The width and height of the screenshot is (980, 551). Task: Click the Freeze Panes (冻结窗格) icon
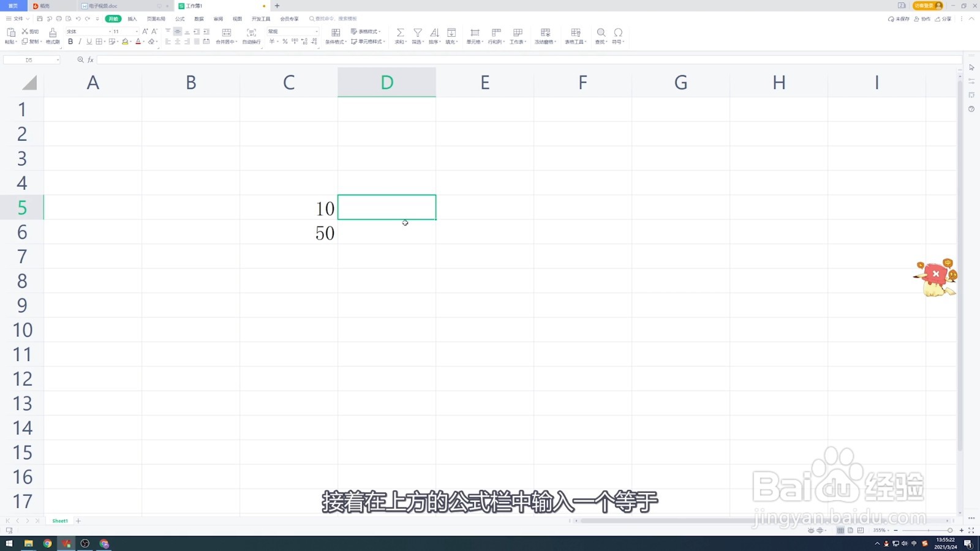click(x=545, y=32)
